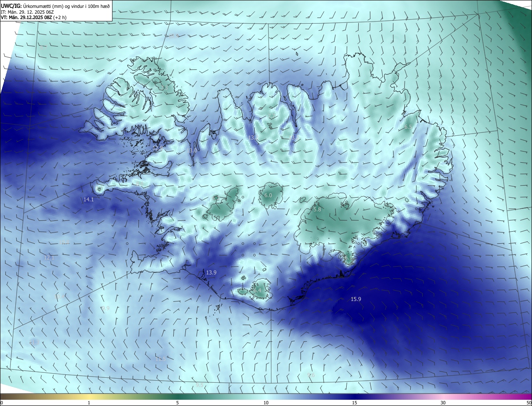Click the 6.5 value in northeast Iceland
Image resolution: width=532 pixels, height=406 pixels.
408,127
